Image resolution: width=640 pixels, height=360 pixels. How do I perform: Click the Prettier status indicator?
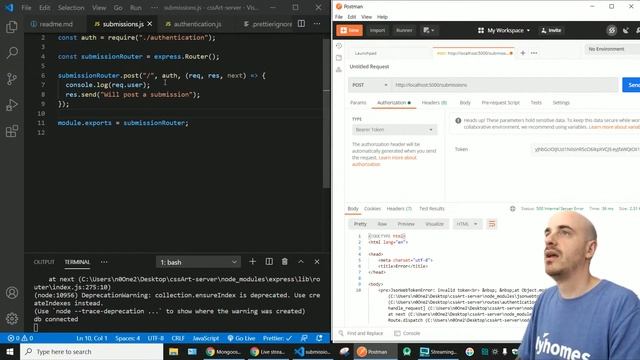(x=277, y=338)
